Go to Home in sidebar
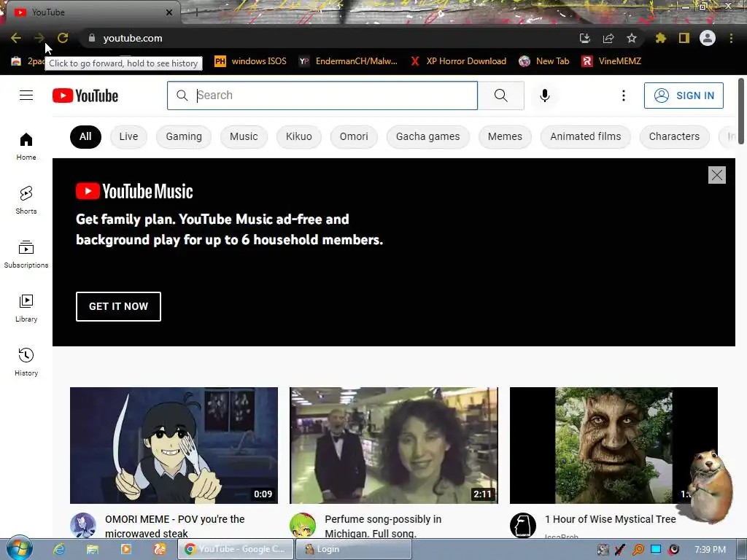The image size is (747, 560). (26, 146)
